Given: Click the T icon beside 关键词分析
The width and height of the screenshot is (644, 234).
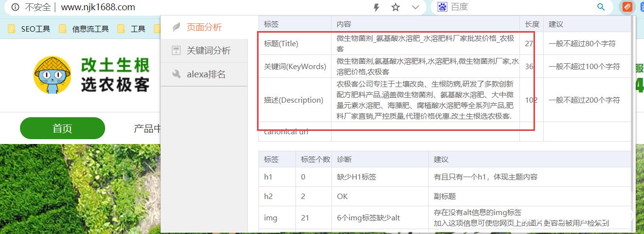Looking at the screenshot, I should (x=177, y=51).
